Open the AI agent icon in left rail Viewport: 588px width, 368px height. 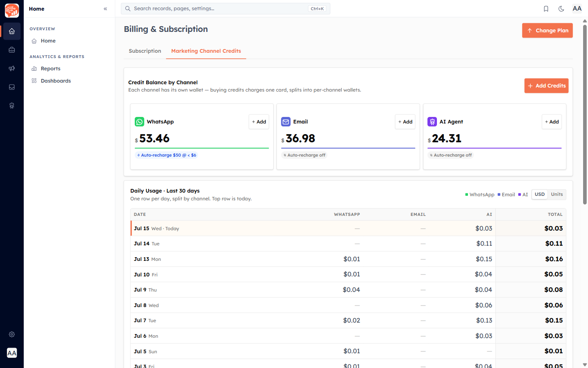click(12, 105)
